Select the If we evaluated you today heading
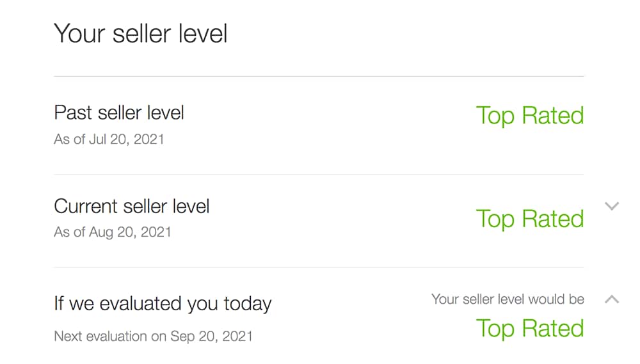The width and height of the screenshot is (640, 364). [163, 305]
